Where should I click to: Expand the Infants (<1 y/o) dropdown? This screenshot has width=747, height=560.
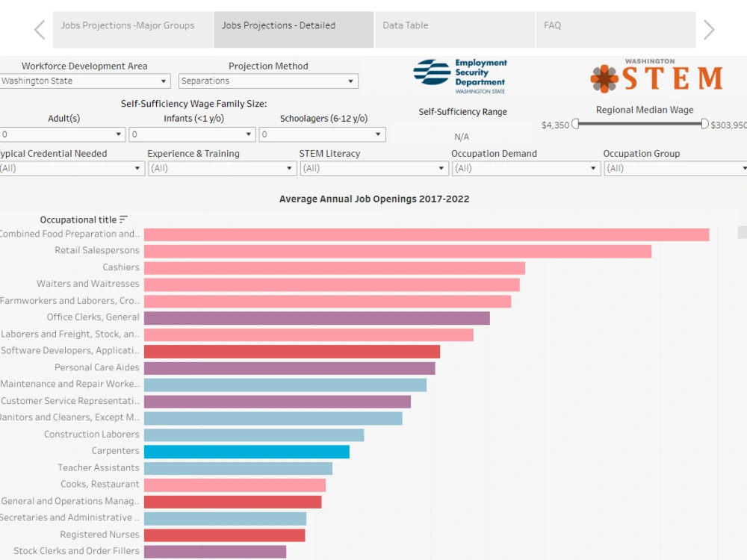[193, 134]
